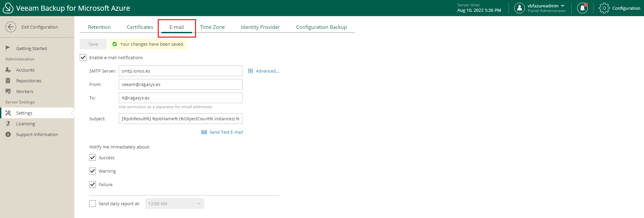Click the user avatar icon

click(520, 8)
